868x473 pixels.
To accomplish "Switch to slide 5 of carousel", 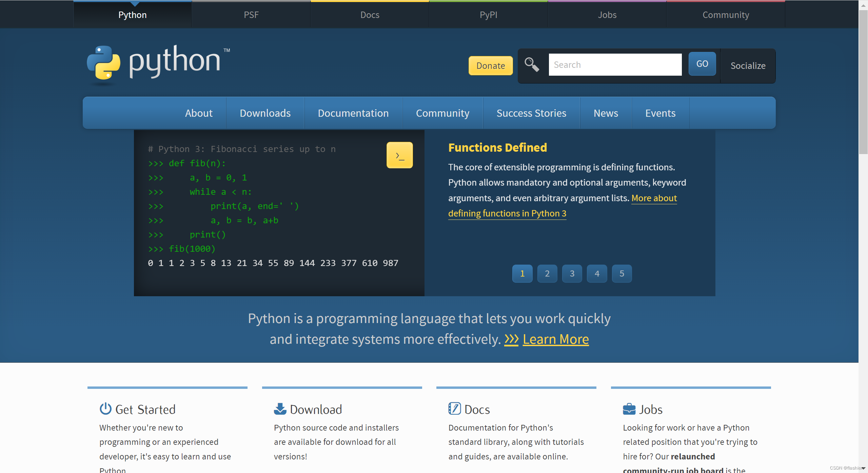I will (622, 273).
